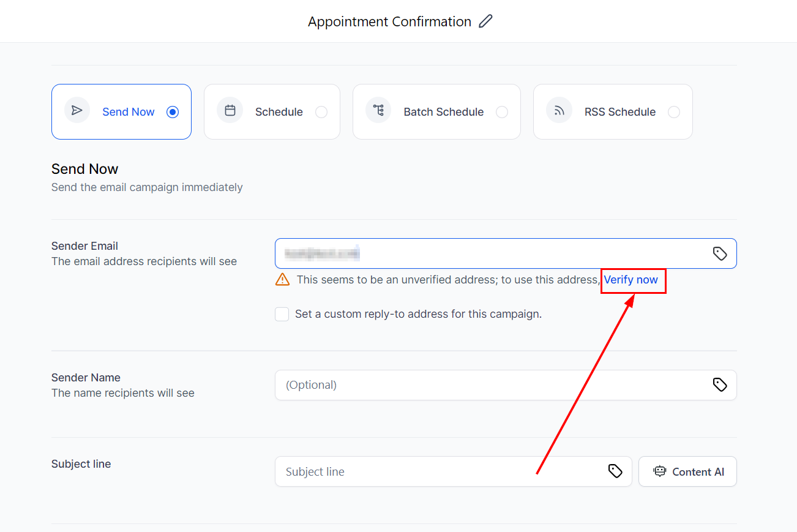Open merge tag icon in Sender Email field
This screenshot has width=797, height=532.
[x=720, y=253]
